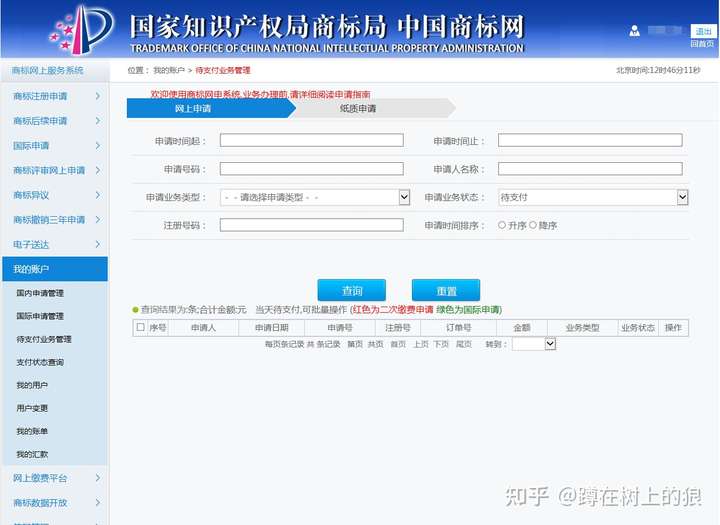The width and height of the screenshot is (720, 525).
Task: Click the 业务状态 column header
Action: 638,328
